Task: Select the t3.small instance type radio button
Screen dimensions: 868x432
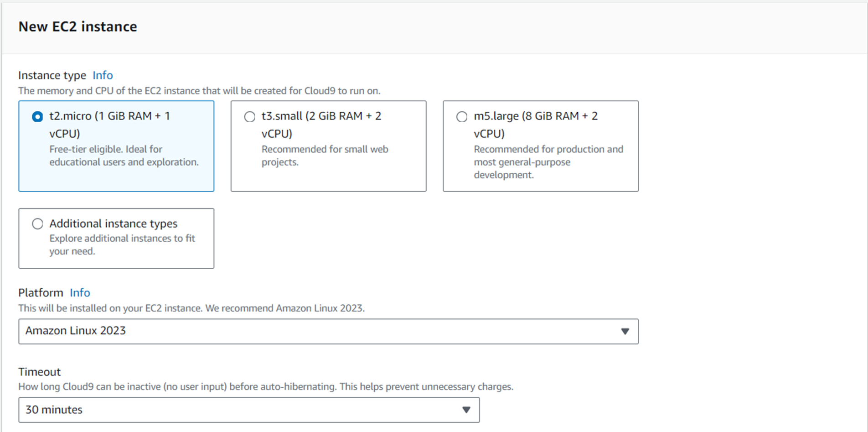Action: (x=249, y=117)
